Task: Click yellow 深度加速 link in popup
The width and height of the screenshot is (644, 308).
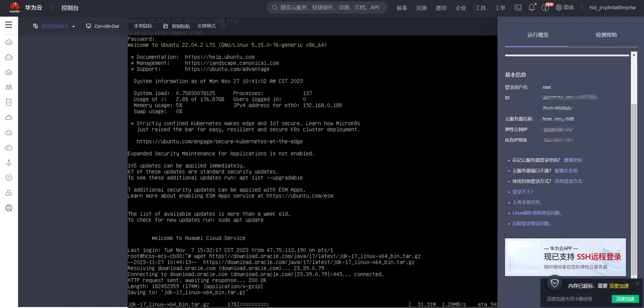Action: point(619,286)
